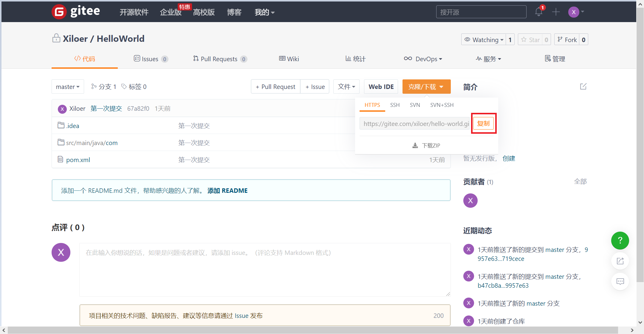Open 开源软件 in the header
Image resolution: width=644 pixels, height=334 pixels.
coord(134,12)
